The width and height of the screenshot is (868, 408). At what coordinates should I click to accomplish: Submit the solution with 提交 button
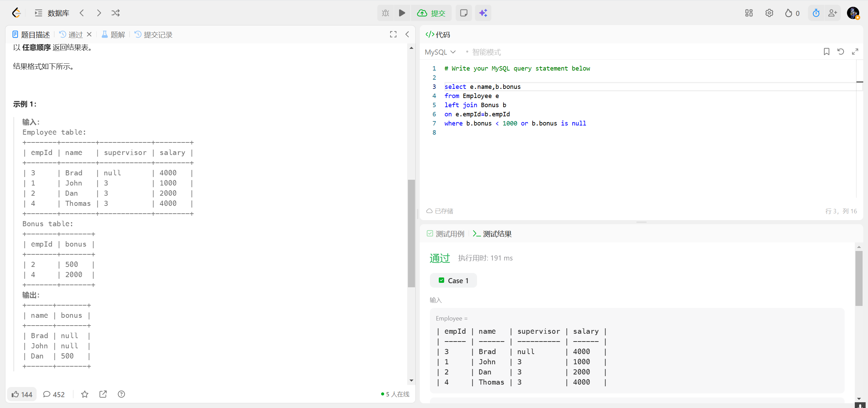pyautogui.click(x=431, y=13)
